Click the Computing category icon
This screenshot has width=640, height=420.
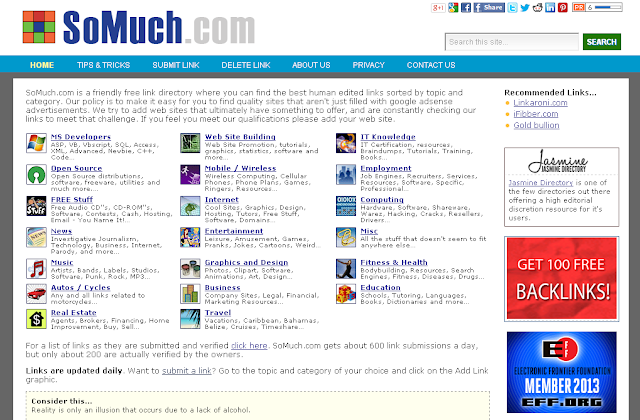coord(346,206)
